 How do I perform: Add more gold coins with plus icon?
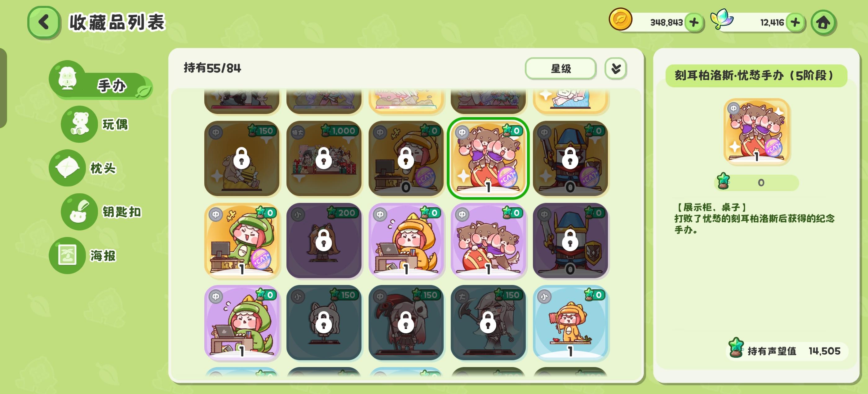pos(694,23)
